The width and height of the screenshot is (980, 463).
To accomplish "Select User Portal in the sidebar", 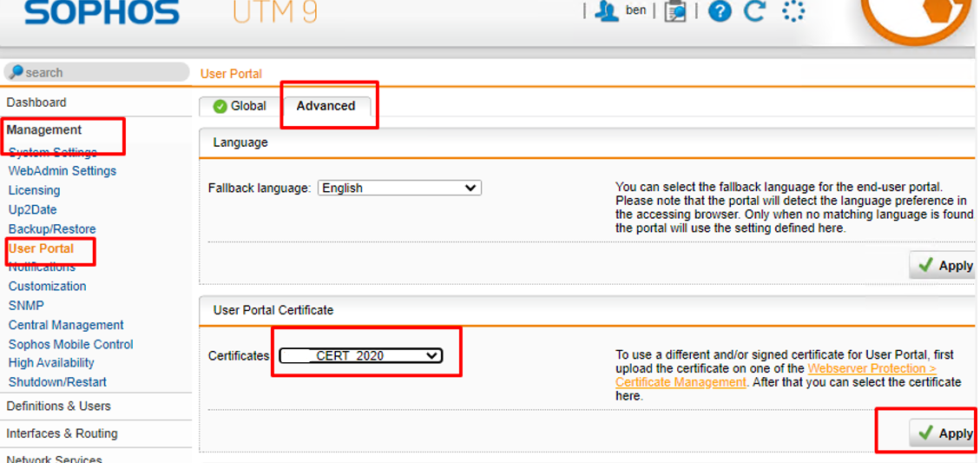I will (41, 248).
